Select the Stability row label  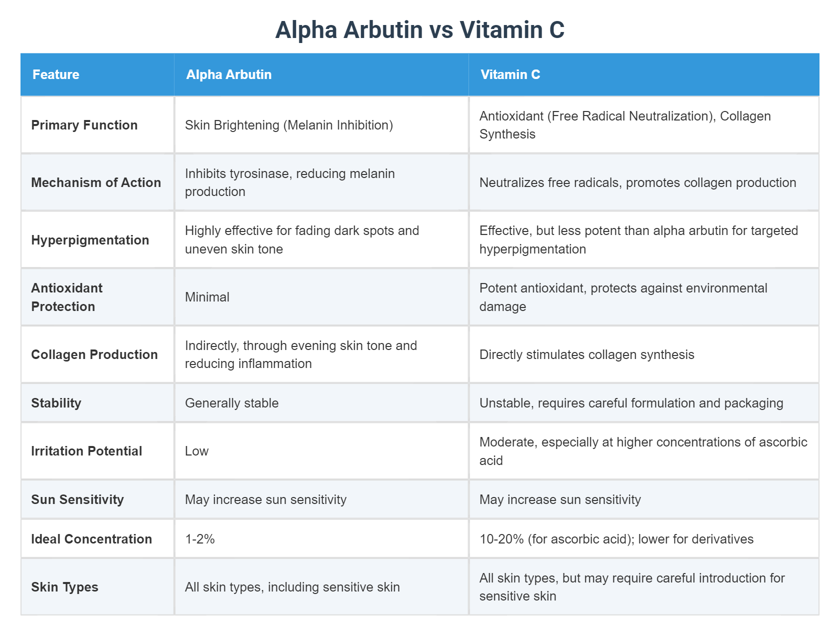(56, 403)
